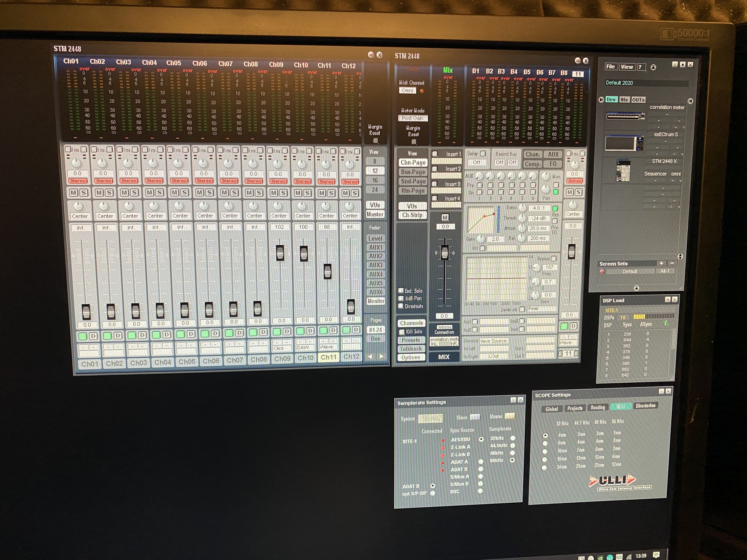Click the STM 2448 X device thumbnail

tap(623, 171)
